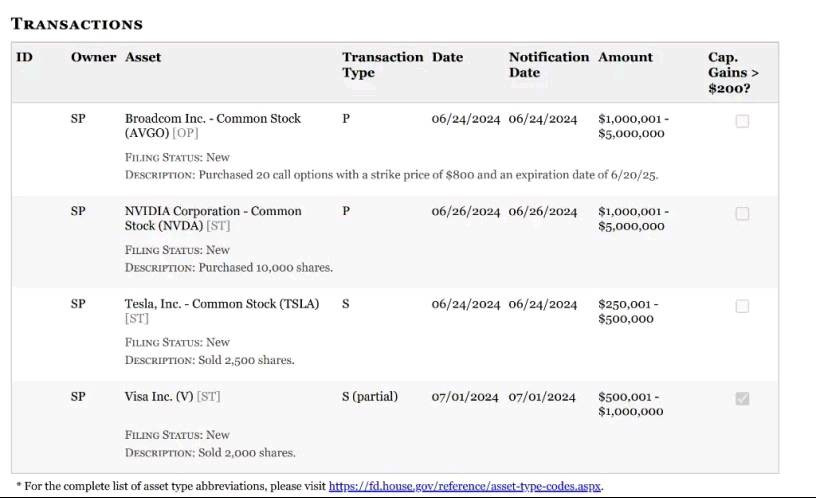Select the Visa Inc. (V) asset name

tap(159, 397)
